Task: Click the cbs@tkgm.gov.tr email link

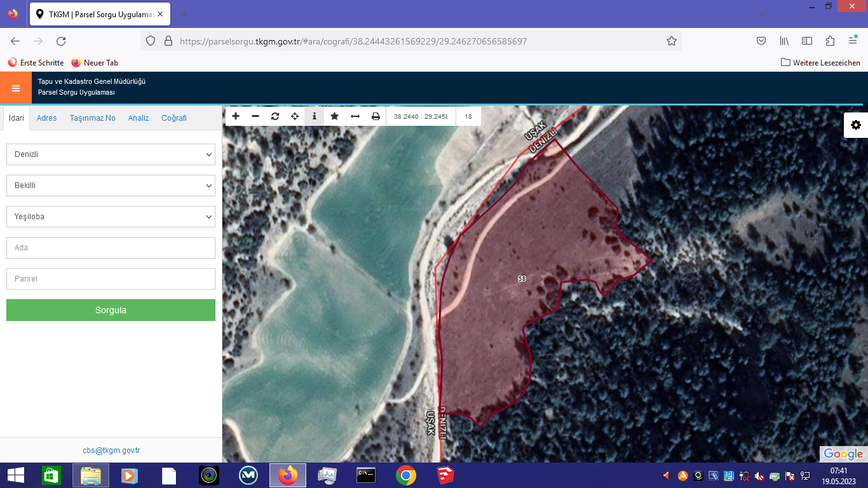Action: (111, 451)
